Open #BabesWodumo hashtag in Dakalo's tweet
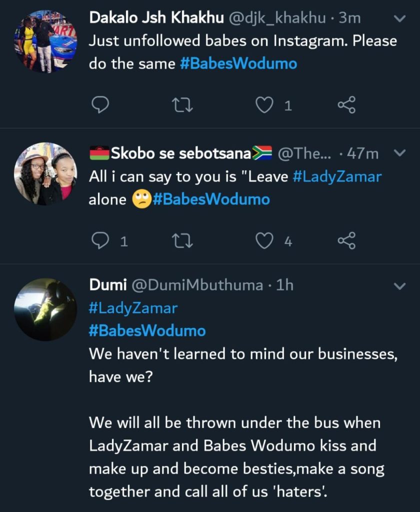Image resolution: width=420 pixels, height=512 pixels. tap(238, 64)
